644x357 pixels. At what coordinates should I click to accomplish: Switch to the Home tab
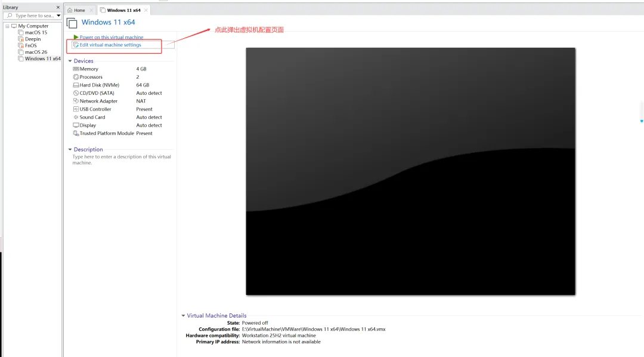tap(80, 10)
